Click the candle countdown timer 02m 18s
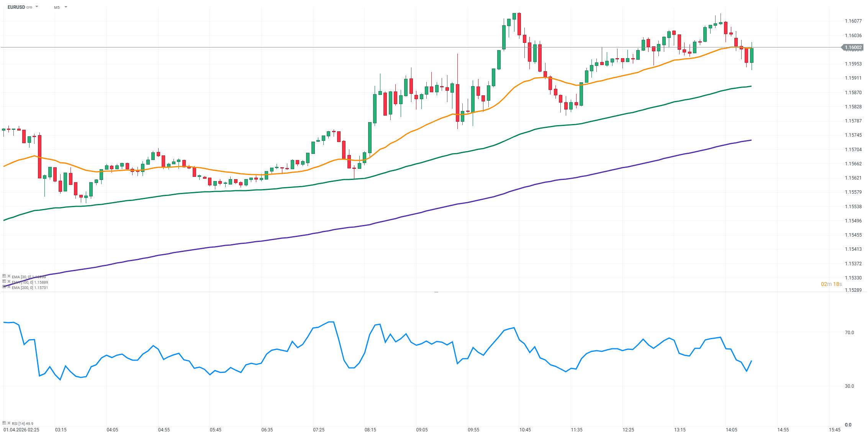This screenshot has width=868, height=436. click(x=831, y=284)
